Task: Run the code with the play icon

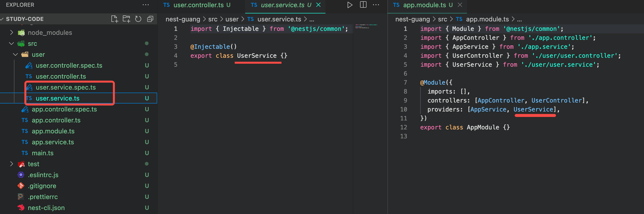Action: (350, 5)
